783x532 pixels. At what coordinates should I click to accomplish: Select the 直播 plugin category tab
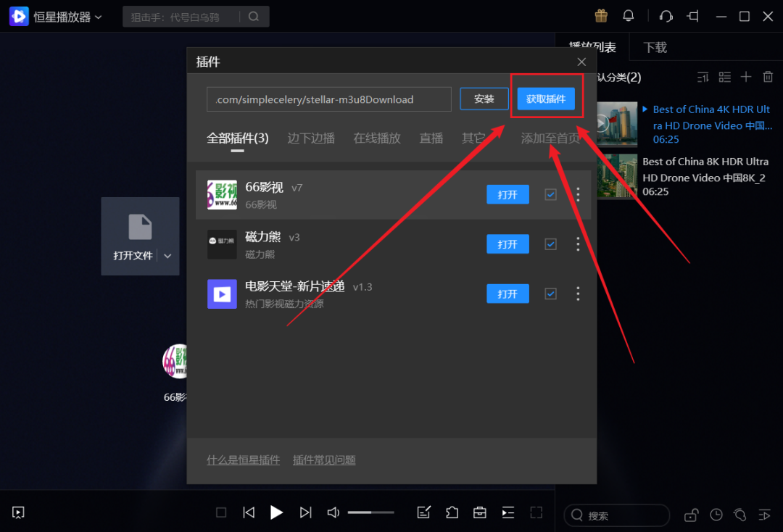pyautogui.click(x=431, y=138)
